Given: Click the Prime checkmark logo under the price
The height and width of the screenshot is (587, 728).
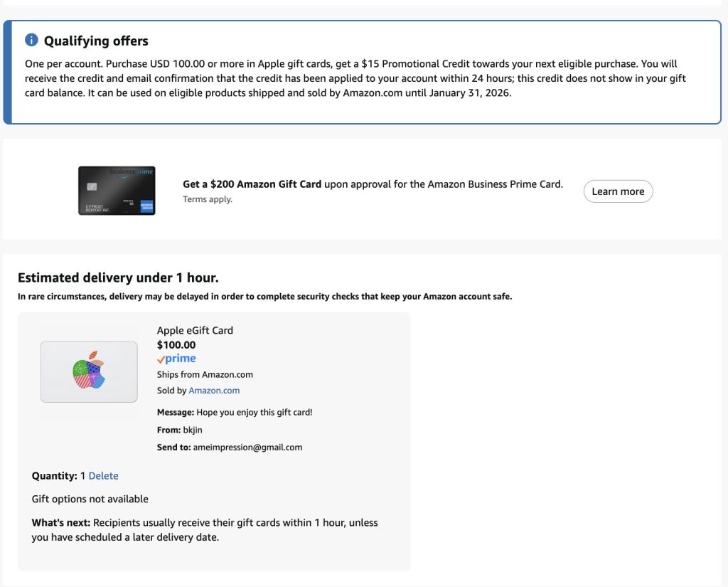Looking at the screenshot, I should [176, 359].
